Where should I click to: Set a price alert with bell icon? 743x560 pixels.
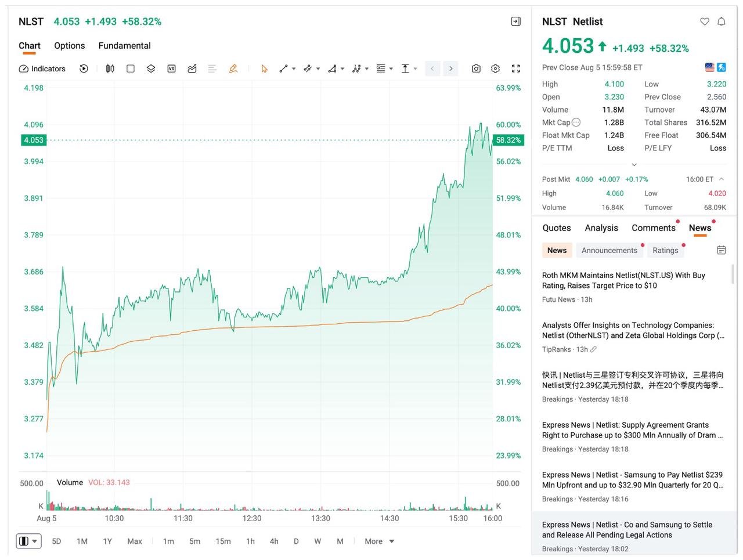click(x=722, y=21)
